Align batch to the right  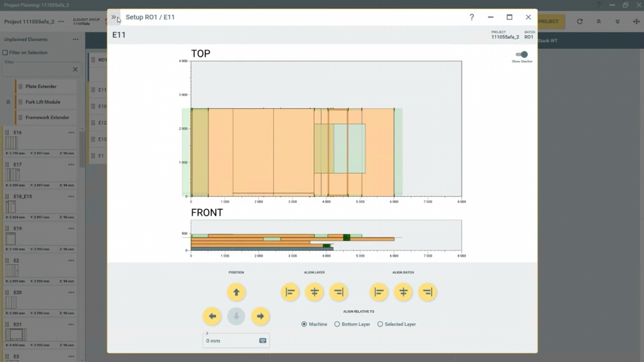click(x=428, y=292)
